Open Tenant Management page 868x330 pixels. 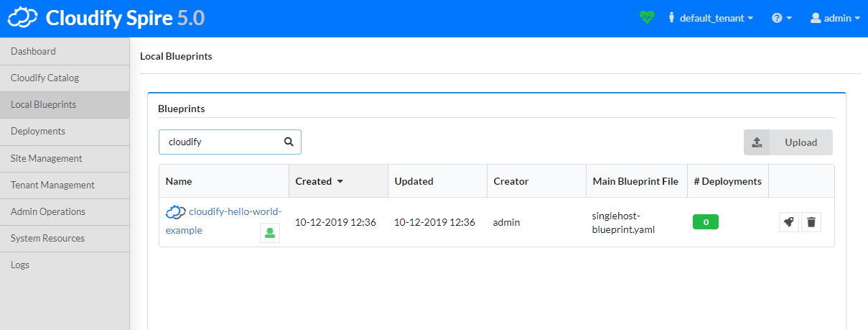click(65, 185)
